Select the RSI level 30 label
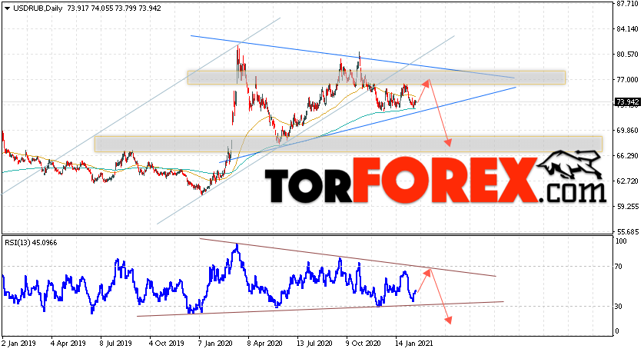 (619, 307)
